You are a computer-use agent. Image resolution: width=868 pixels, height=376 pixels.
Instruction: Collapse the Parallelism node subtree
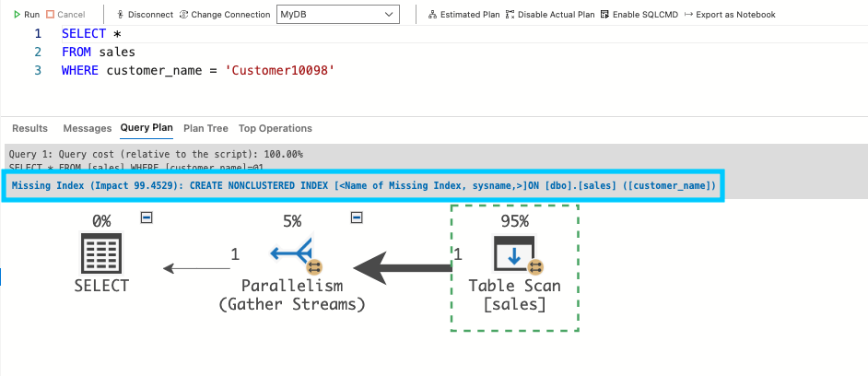(358, 217)
